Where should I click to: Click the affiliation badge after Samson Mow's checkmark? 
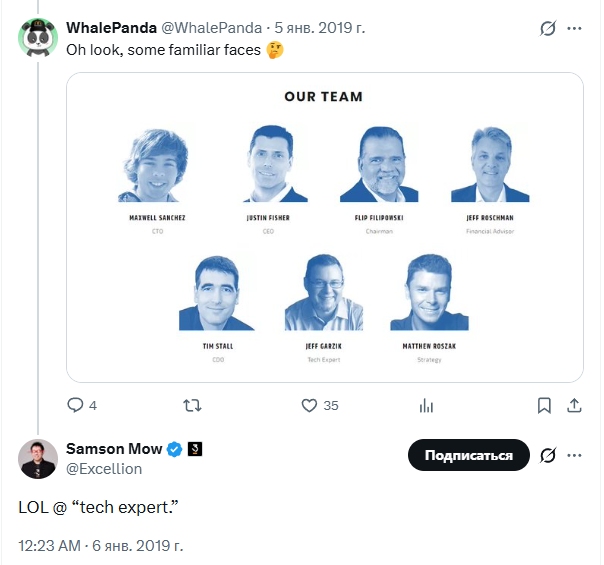point(195,449)
